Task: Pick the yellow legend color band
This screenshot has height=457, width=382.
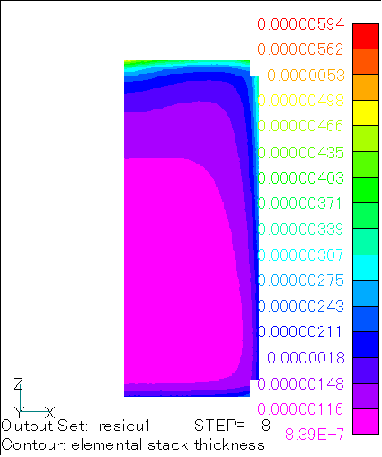Action: [365, 113]
